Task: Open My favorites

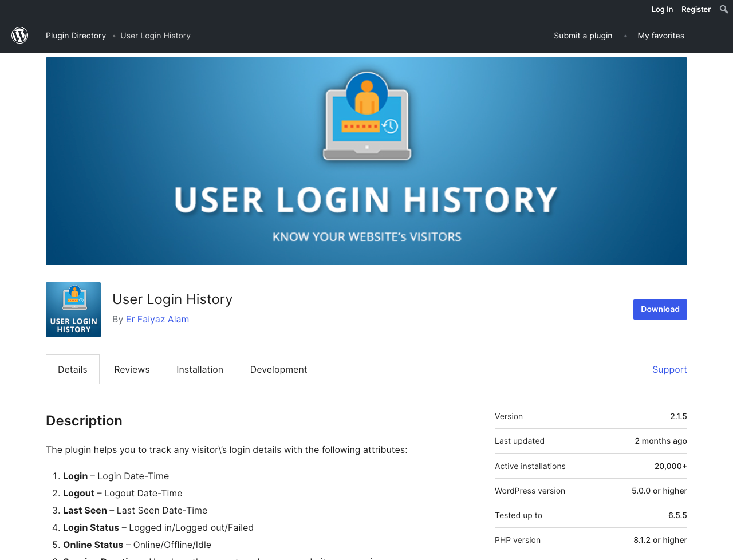Action: click(x=661, y=36)
